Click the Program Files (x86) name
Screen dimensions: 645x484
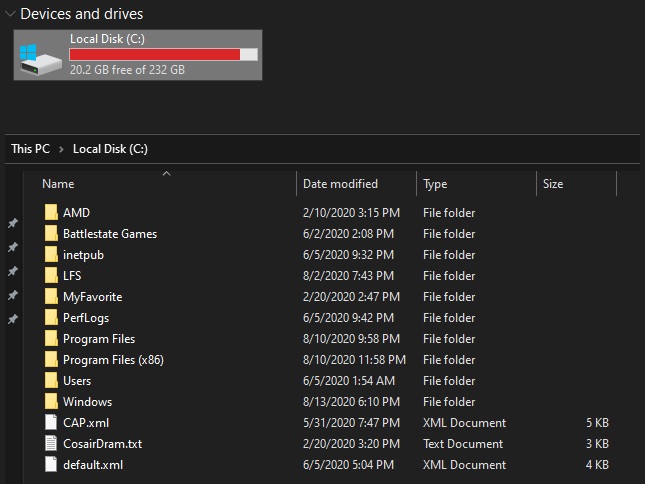pos(113,360)
